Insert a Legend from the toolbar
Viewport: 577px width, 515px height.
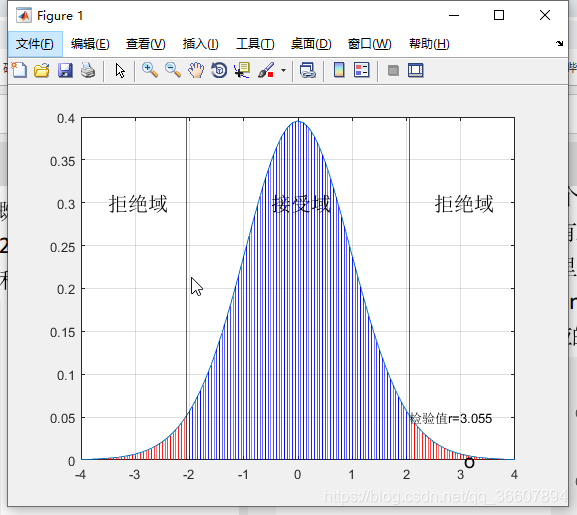[362, 70]
